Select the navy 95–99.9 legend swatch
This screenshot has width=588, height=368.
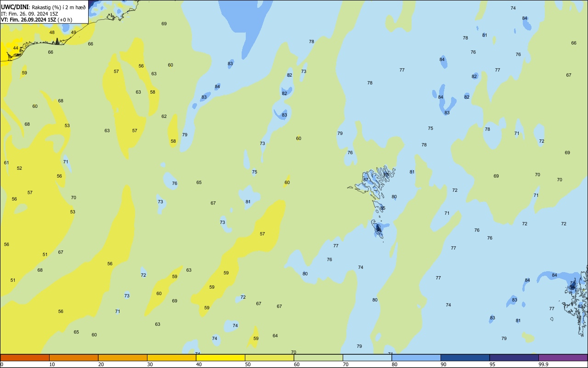pos(514,357)
